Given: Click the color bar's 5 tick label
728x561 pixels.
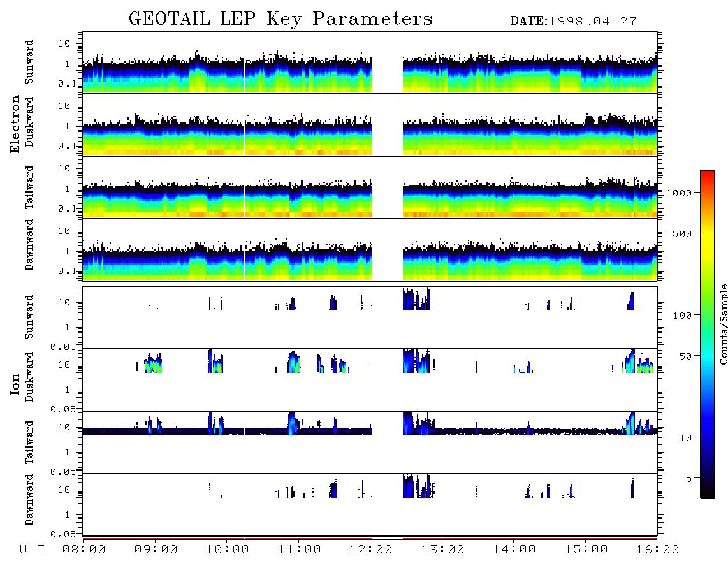Looking at the screenshot, I should (x=688, y=478).
